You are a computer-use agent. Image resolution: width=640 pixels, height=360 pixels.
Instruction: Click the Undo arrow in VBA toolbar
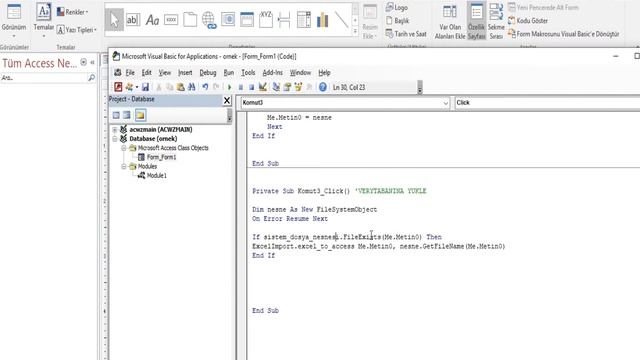tap(205, 87)
